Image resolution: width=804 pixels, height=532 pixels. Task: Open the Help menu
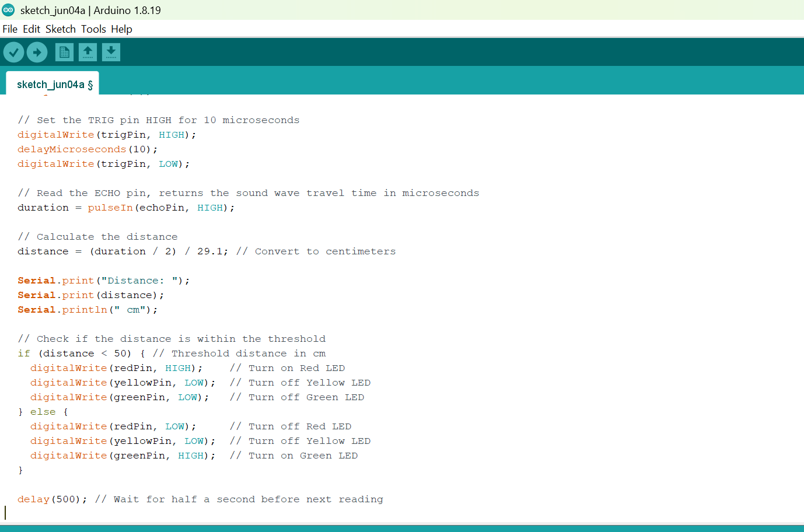point(121,29)
